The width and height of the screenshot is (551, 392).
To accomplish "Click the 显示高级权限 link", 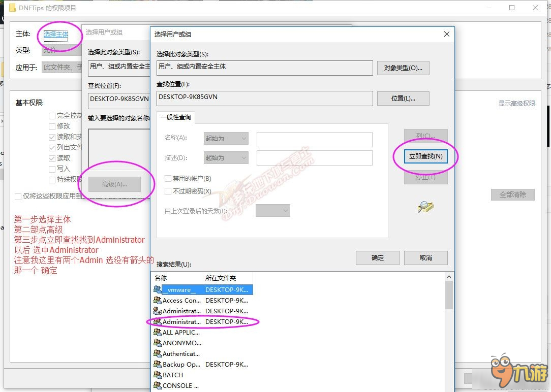I will click(x=516, y=104).
